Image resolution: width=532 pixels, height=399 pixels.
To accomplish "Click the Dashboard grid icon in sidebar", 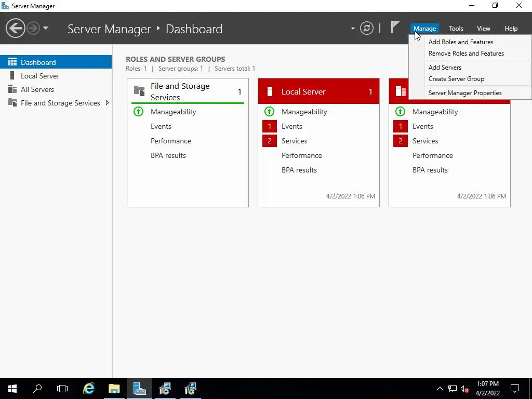I will click(12, 62).
